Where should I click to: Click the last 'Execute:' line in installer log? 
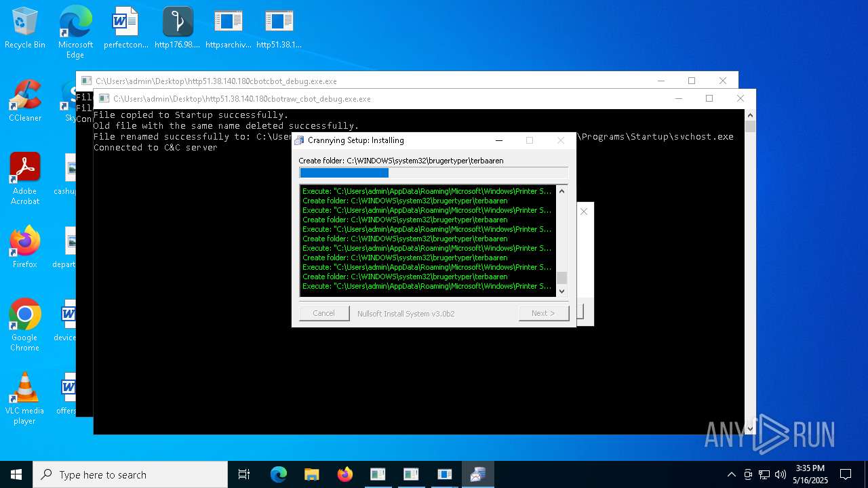click(x=427, y=286)
